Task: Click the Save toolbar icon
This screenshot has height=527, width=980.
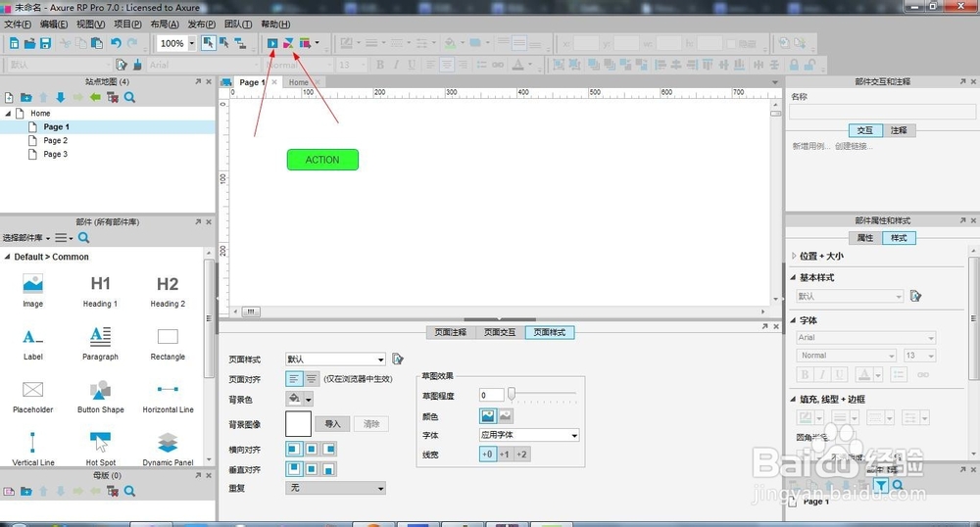Action: point(45,43)
